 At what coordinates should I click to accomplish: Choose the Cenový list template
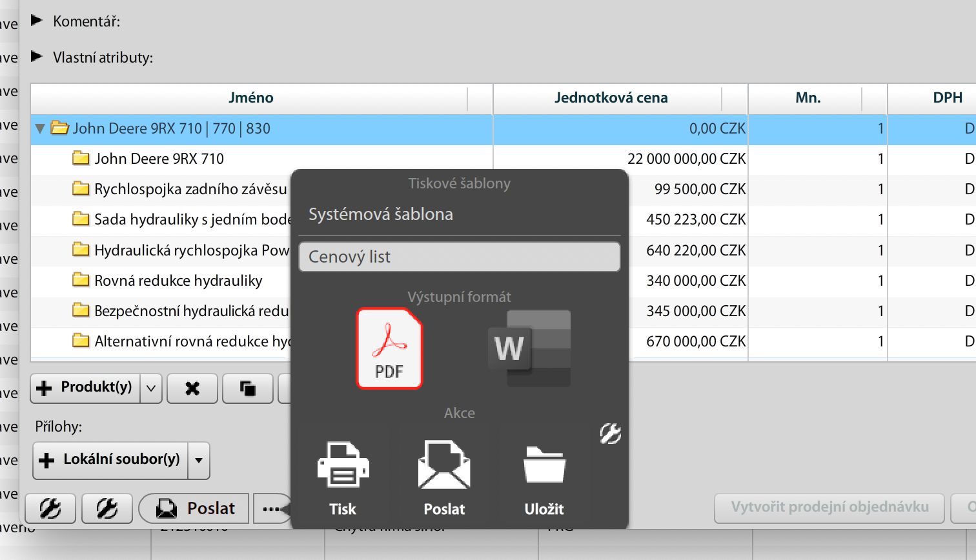(460, 257)
